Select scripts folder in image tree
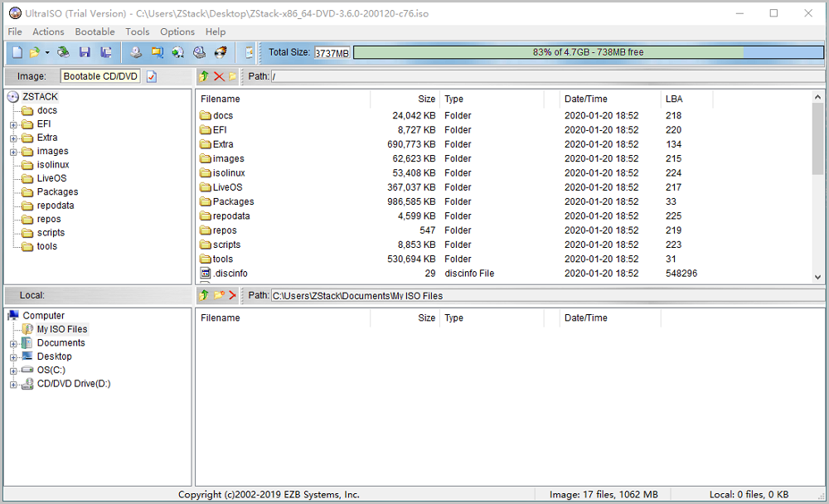 point(51,233)
